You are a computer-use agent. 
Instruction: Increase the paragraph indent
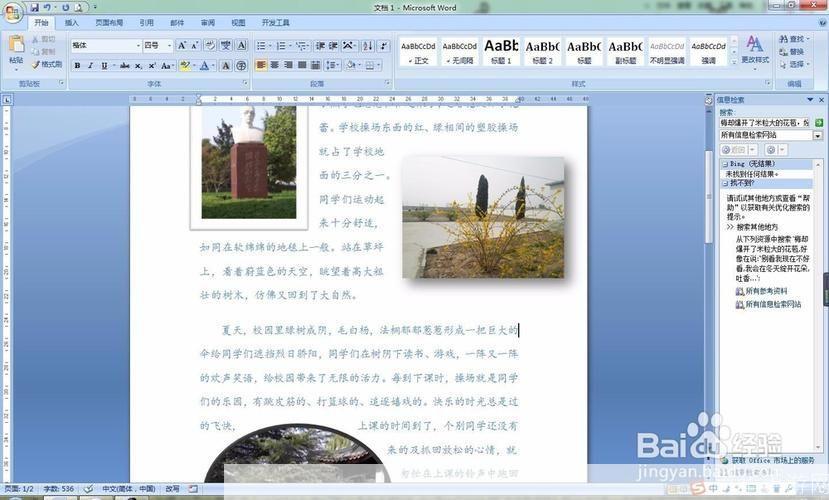tap(333, 46)
